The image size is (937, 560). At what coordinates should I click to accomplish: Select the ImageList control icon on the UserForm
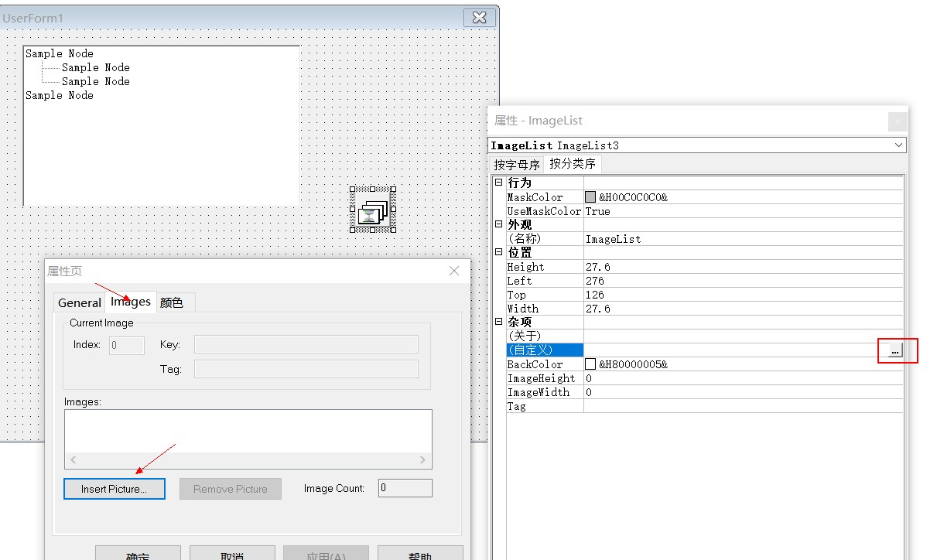(372, 210)
